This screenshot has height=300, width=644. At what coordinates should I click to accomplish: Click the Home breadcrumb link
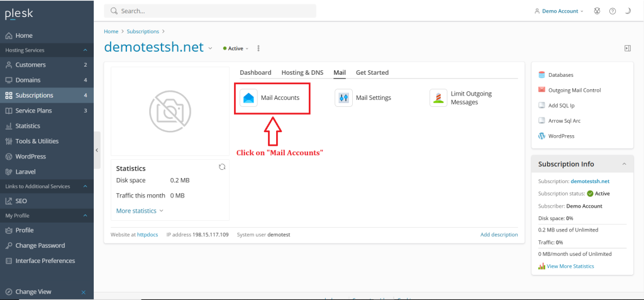(x=111, y=31)
